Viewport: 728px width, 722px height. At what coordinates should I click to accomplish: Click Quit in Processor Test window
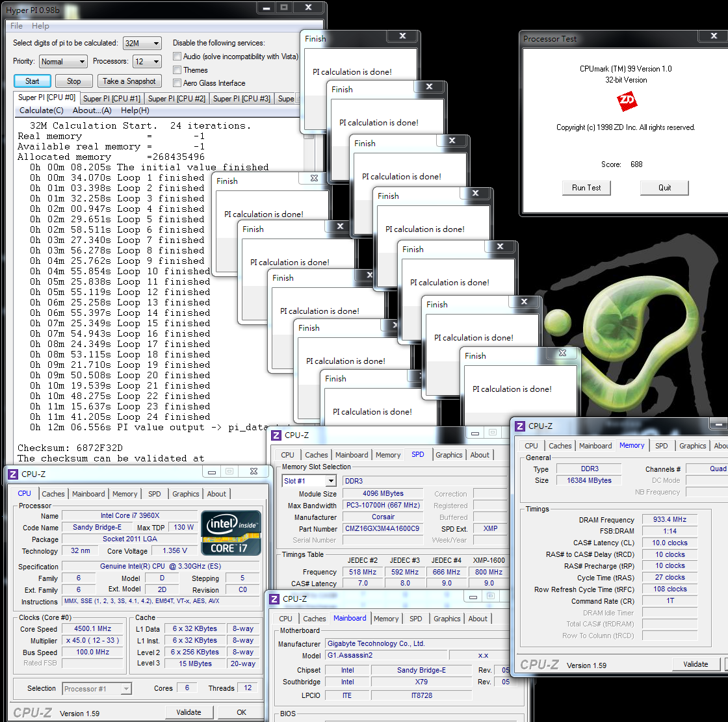[664, 188]
